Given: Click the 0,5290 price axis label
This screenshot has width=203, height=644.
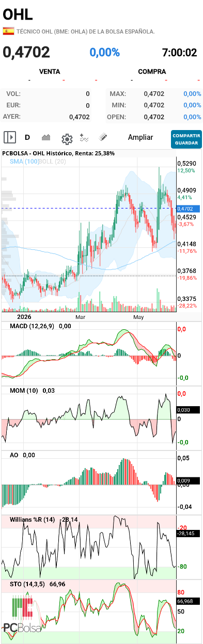Looking at the screenshot, I should [186, 163].
